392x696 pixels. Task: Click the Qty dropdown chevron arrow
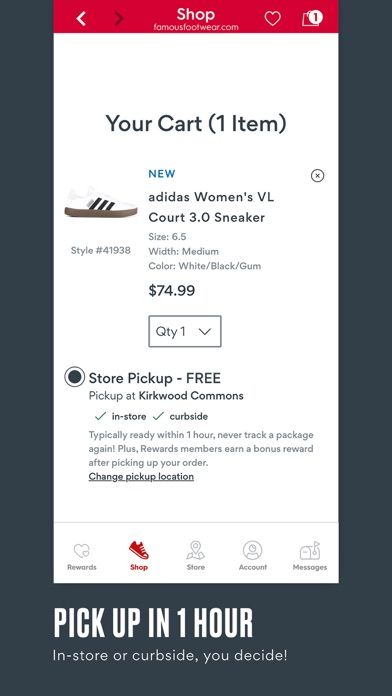(205, 332)
